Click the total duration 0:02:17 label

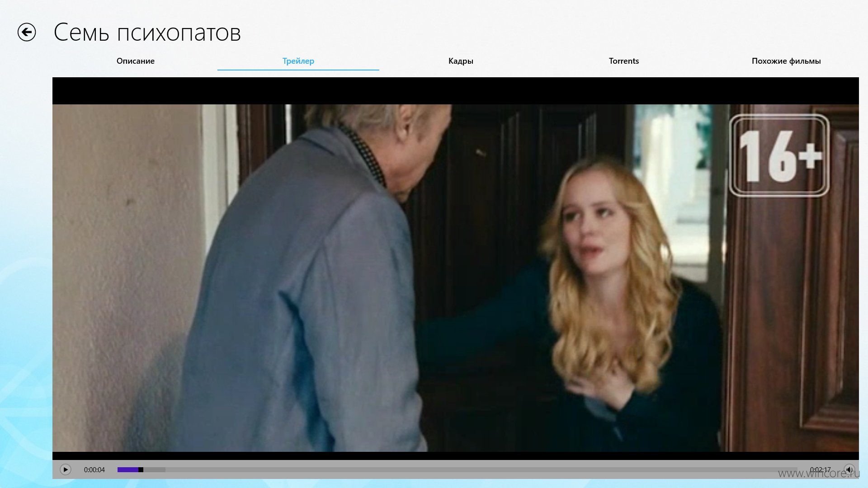point(820,470)
